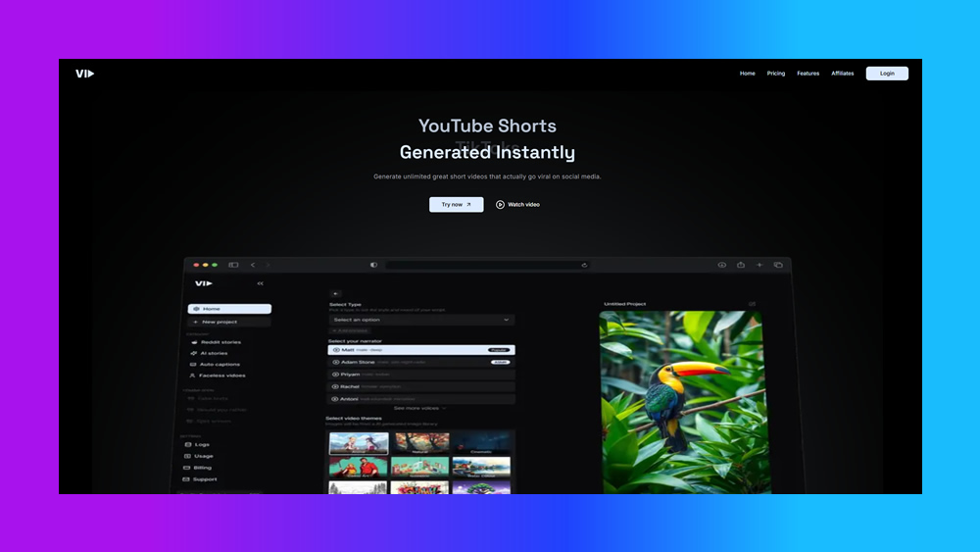This screenshot has width=980, height=552.
Task: Preview Adam Stone's voice with its play icon
Action: (x=335, y=362)
